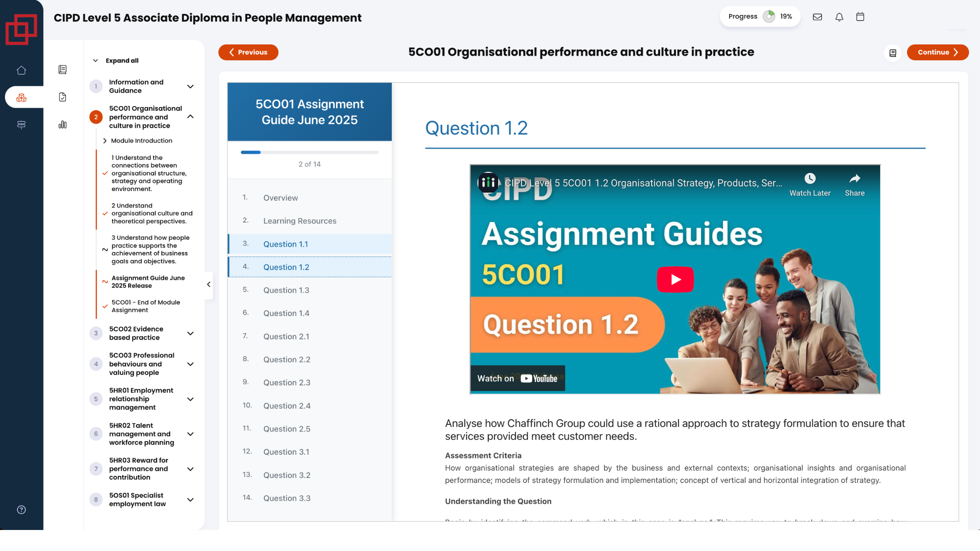Click the Continue button
This screenshot has width=980, height=551.
click(x=938, y=52)
